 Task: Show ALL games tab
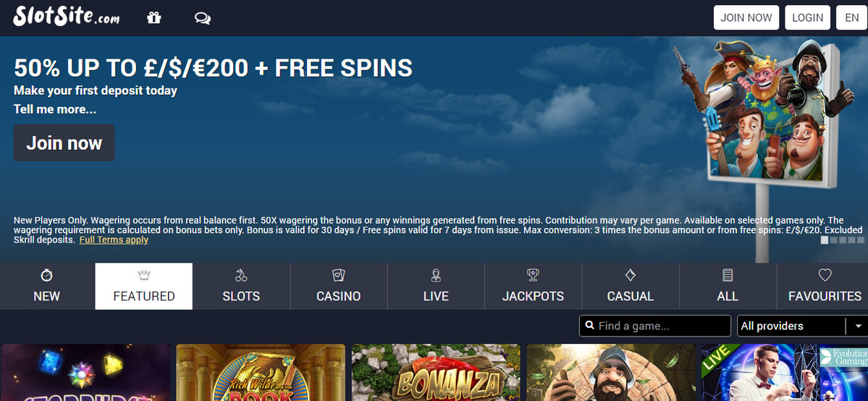[x=728, y=287]
